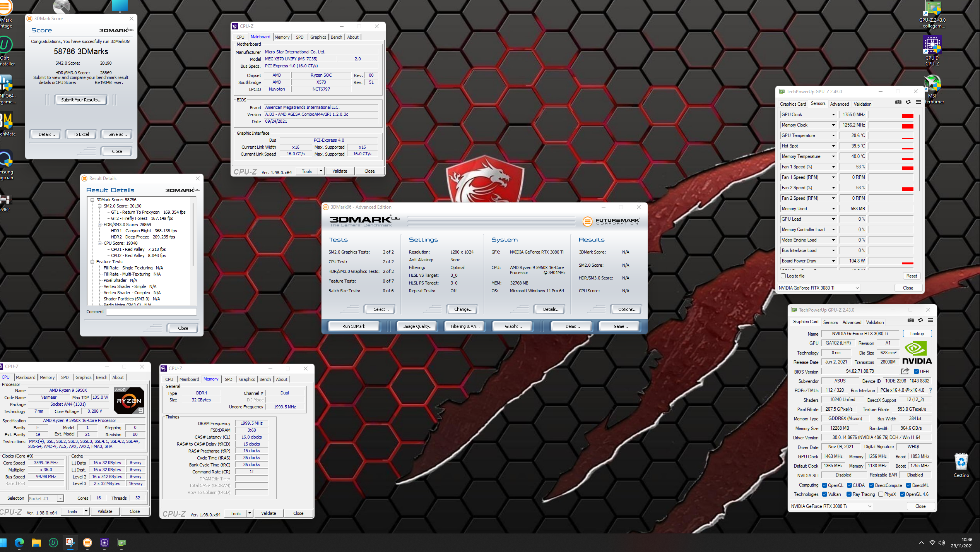Toggle the OpenCL checkbox
This screenshot has width=980, height=552.
824,485
